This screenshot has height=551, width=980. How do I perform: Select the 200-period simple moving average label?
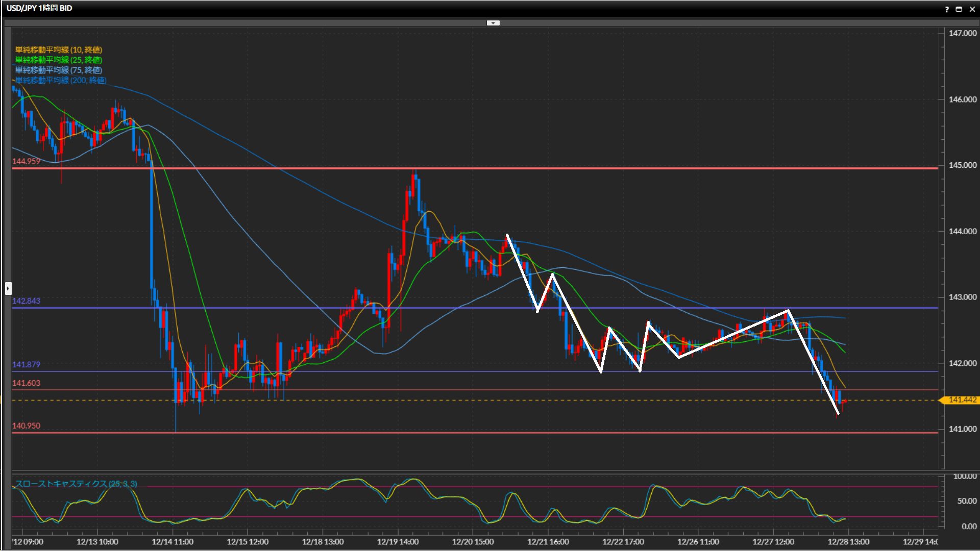click(x=60, y=80)
